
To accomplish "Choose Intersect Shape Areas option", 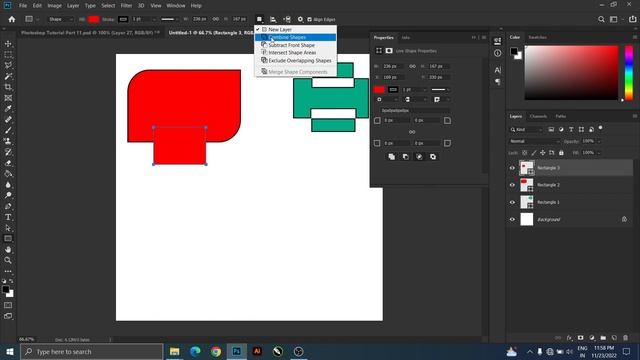I will click(x=296, y=53).
